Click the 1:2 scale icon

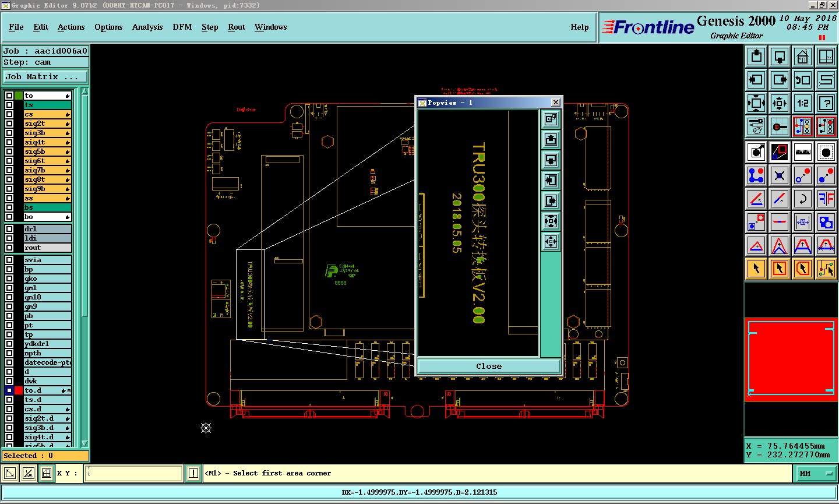tap(803, 103)
